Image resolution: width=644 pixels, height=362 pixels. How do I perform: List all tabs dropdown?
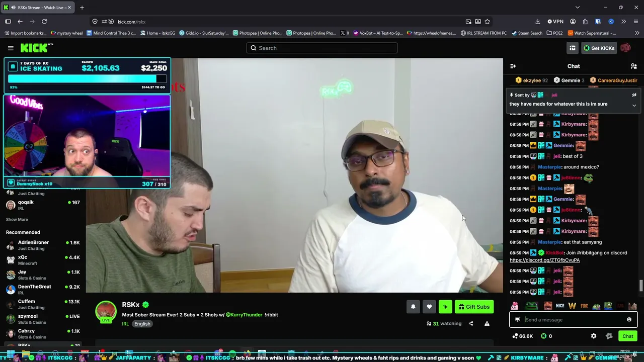(x=577, y=8)
